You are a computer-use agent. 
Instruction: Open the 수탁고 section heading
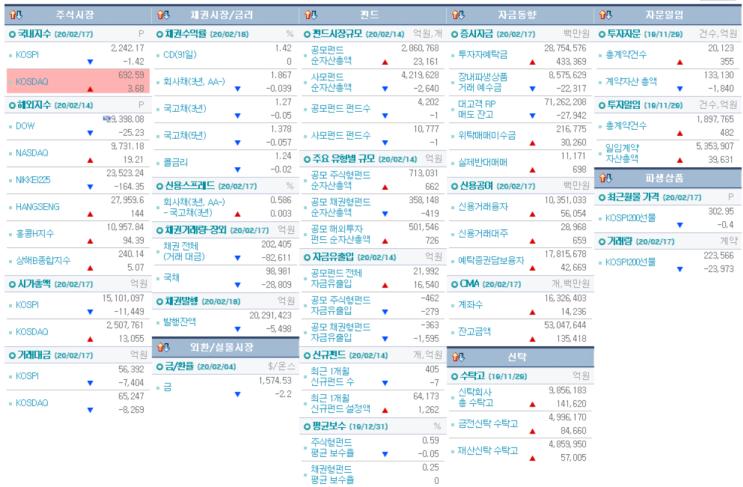pyautogui.click(x=471, y=376)
